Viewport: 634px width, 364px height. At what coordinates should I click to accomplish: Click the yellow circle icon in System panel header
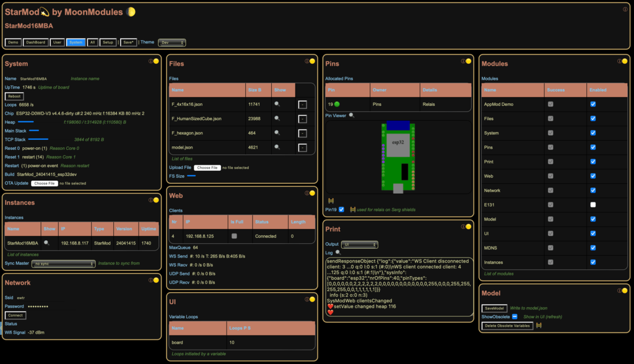(156, 61)
